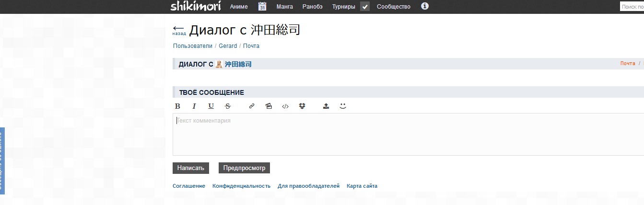This screenshot has width=644, height=205.
Task: Focus the Текст комментария message field
Action: [x=408, y=134]
